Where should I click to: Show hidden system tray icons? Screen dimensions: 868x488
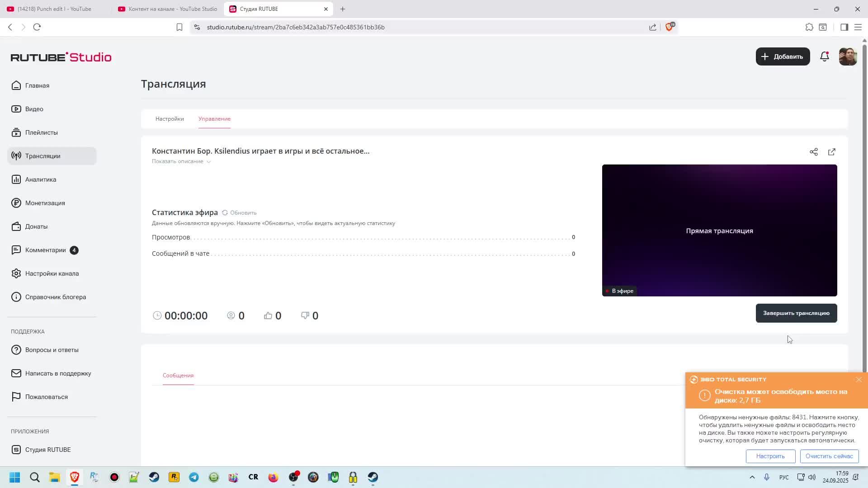[x=752, y=477]
